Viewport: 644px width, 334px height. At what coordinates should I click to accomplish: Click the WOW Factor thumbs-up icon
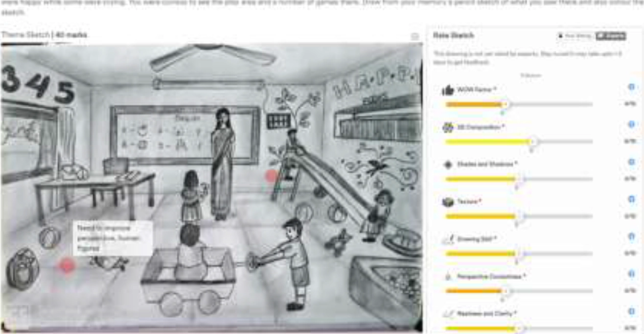(448, 90)
